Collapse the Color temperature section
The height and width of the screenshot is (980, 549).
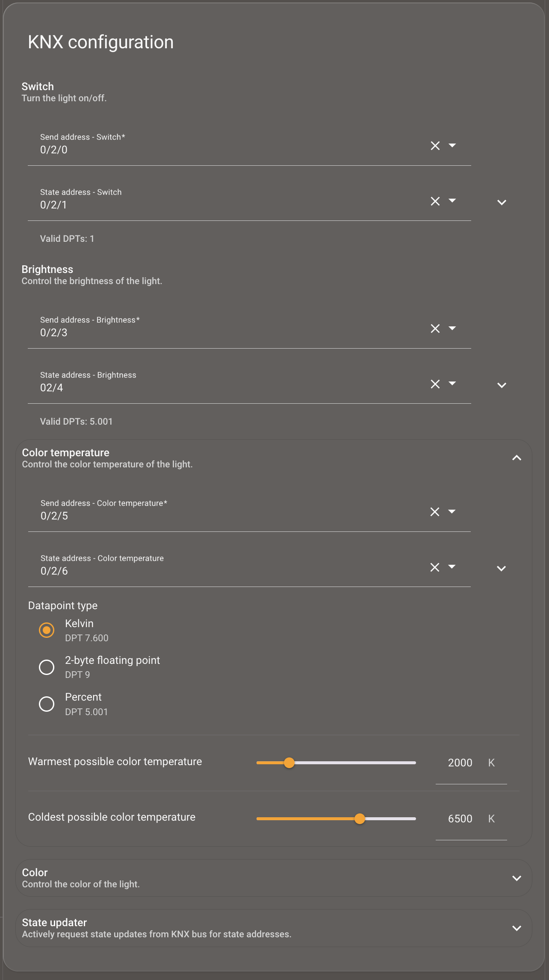point(517,458)
